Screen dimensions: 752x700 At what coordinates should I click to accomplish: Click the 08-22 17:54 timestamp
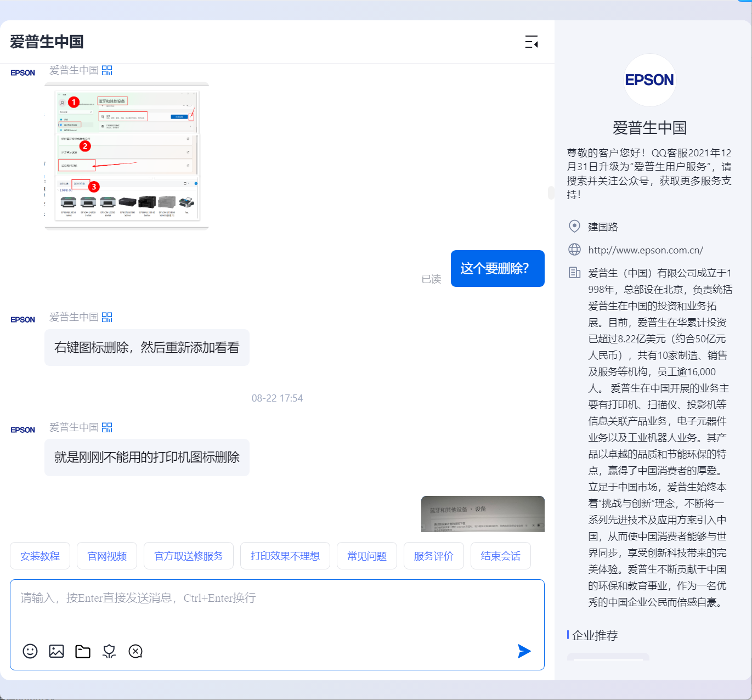coord(277,398)
